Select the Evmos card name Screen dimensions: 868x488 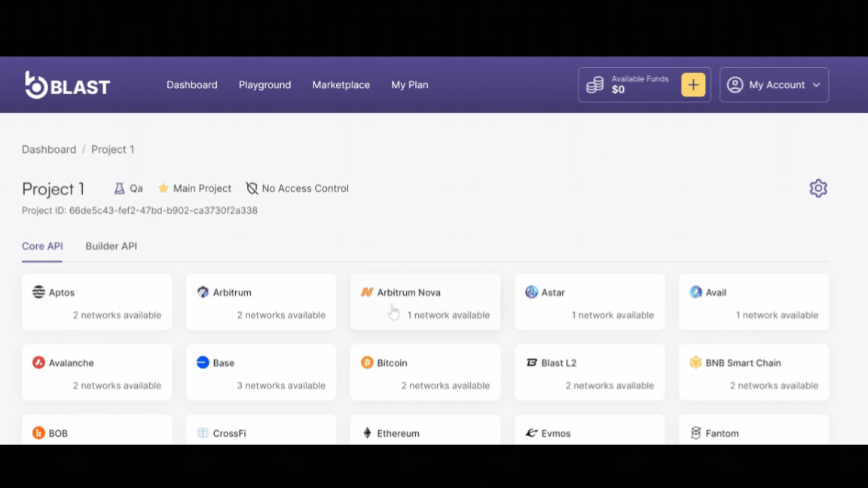[x=556, y=433]
